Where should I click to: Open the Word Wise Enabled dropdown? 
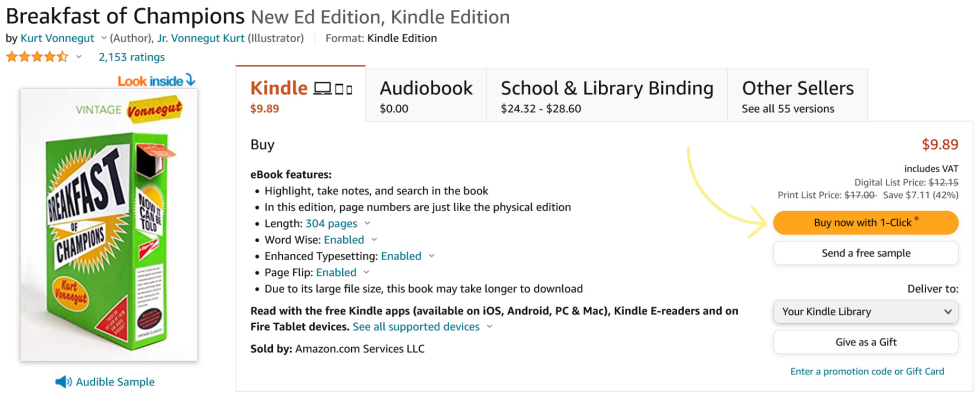pos(374,240)
